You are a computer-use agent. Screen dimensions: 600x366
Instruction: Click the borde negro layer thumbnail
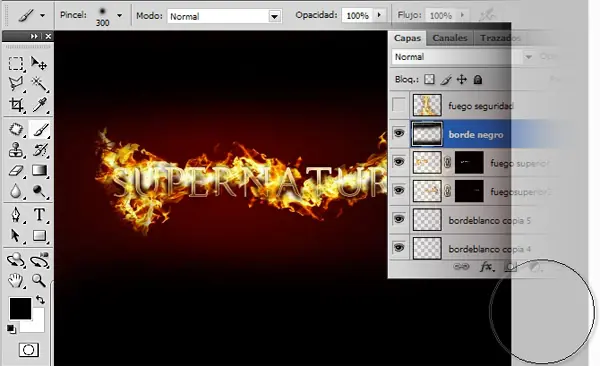pyautogui.click(x=427, y=134)
